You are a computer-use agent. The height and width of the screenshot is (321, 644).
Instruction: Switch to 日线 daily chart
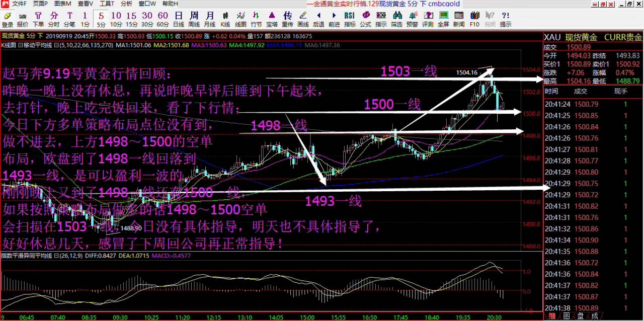click(x=179, y=19)
